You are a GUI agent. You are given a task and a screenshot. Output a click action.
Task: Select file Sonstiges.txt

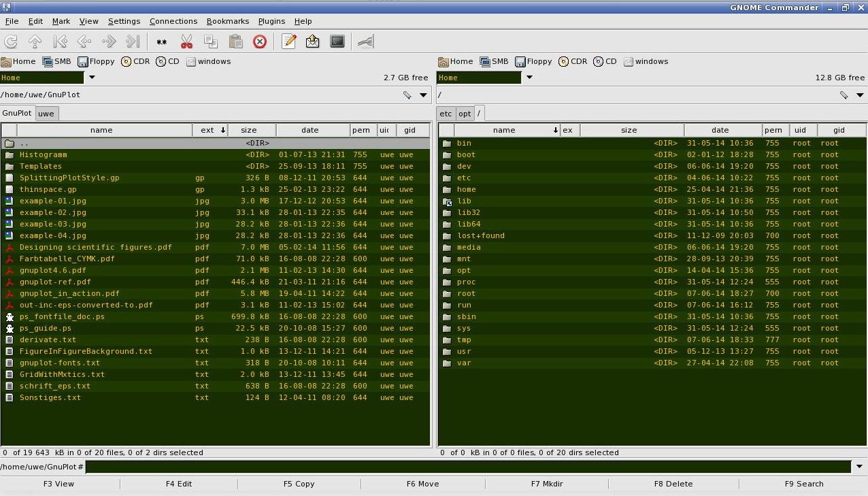tap(216, 397)
